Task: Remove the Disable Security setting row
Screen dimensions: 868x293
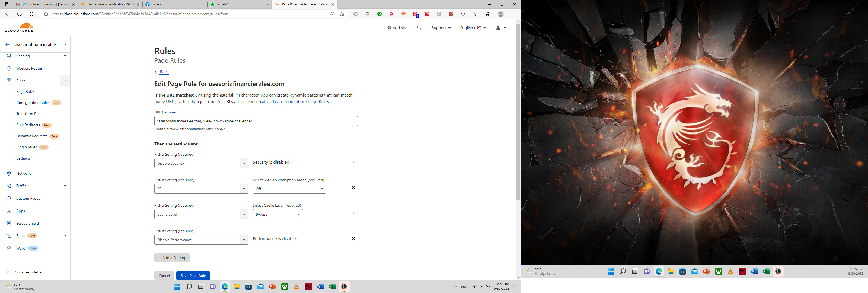Action: pos(353,162)
